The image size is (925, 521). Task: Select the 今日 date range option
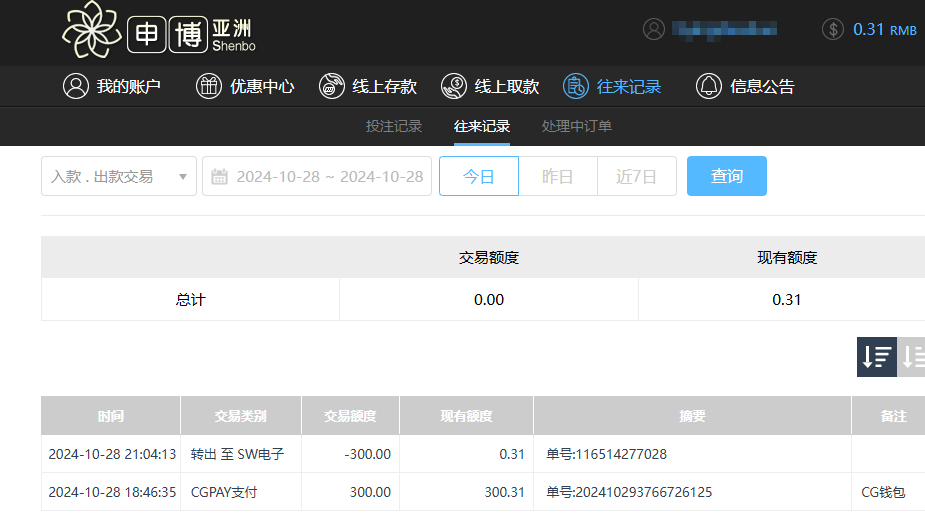[479, 176]
